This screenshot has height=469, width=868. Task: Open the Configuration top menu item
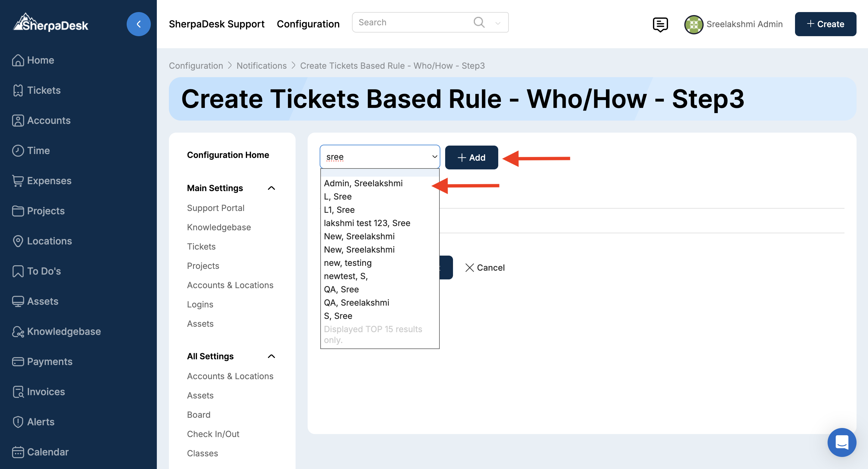coord(308,24)
